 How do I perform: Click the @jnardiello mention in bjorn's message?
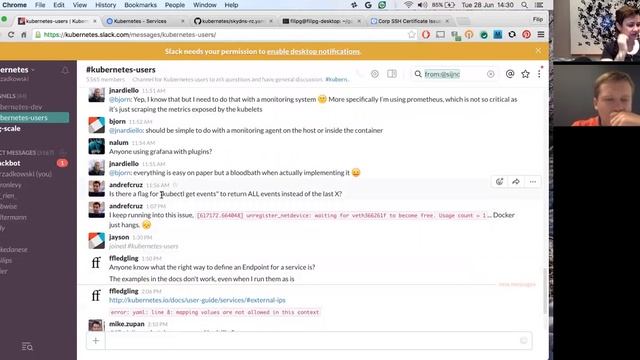pos(126,130)
